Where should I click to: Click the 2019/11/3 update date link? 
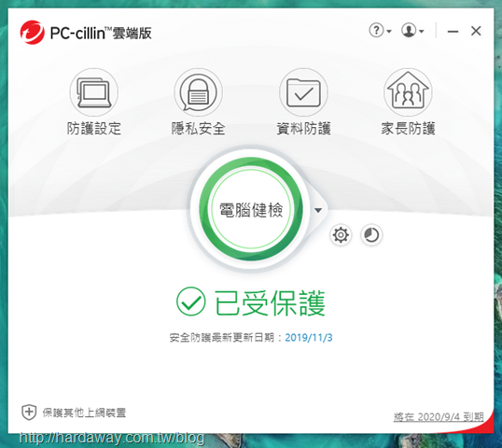pos(309,338)
